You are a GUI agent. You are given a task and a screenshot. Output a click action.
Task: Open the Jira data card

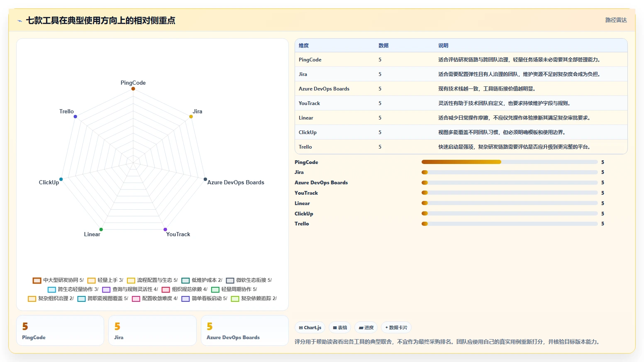click(152, 330)
